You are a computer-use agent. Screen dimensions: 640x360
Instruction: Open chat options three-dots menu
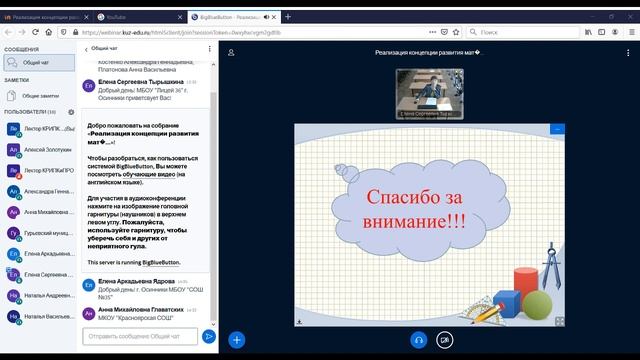coord(209,49)
